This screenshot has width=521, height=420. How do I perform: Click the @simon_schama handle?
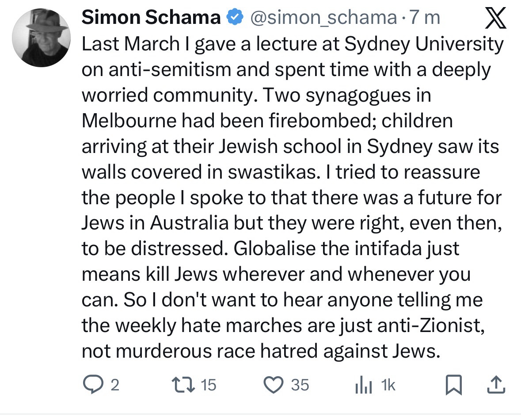pyautogui.click(x=323, y=18)
